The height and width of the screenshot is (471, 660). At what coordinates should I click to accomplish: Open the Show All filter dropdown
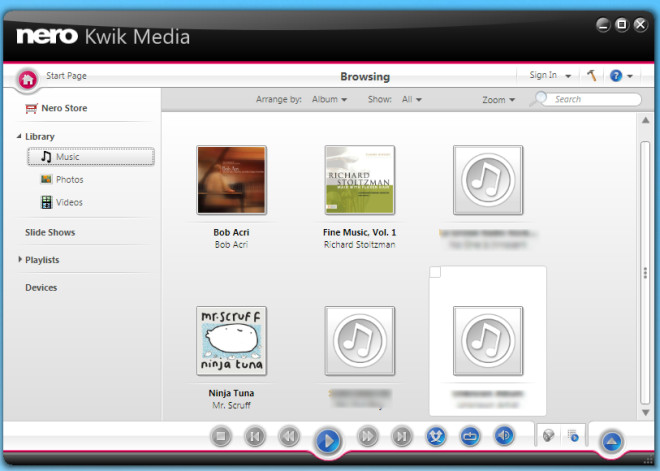411,99
